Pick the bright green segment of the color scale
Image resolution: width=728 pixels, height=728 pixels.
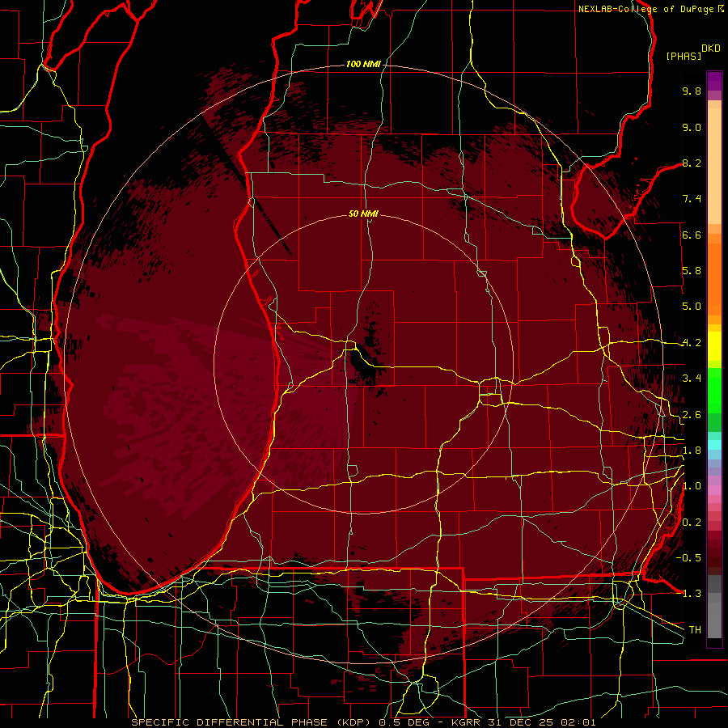(714, 390)
